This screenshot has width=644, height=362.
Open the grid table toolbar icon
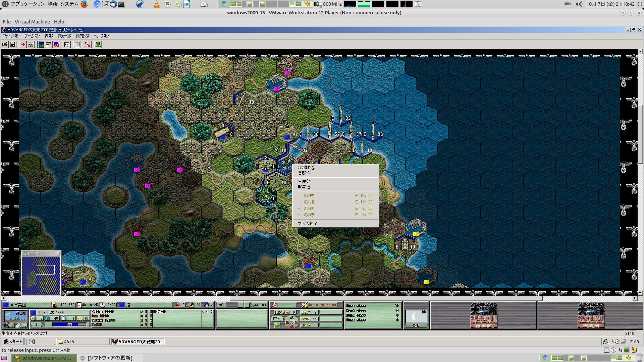(67, 45)
